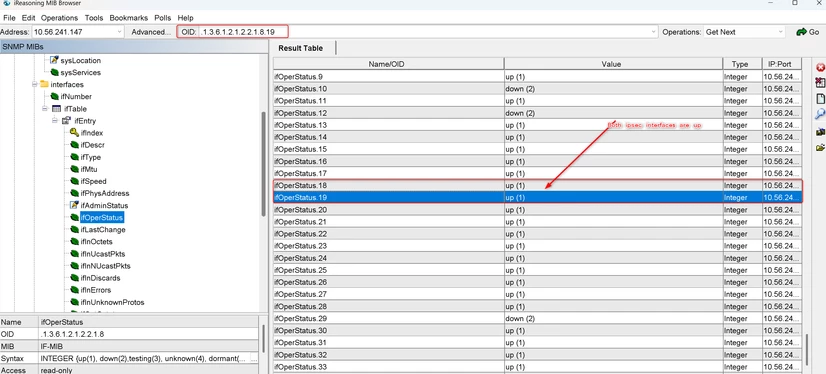Click the Syntax ellipsis button in details
This screenshot has width=826, height=374.
[x=253, y=359]
